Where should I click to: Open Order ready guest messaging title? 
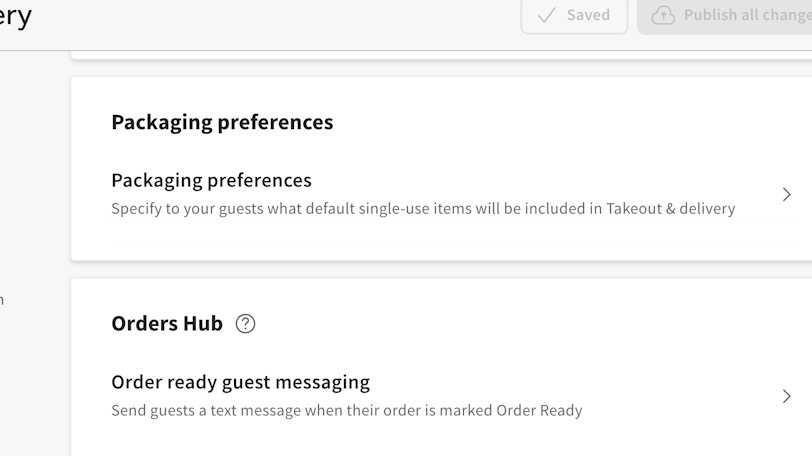click(x=240, y=382)
